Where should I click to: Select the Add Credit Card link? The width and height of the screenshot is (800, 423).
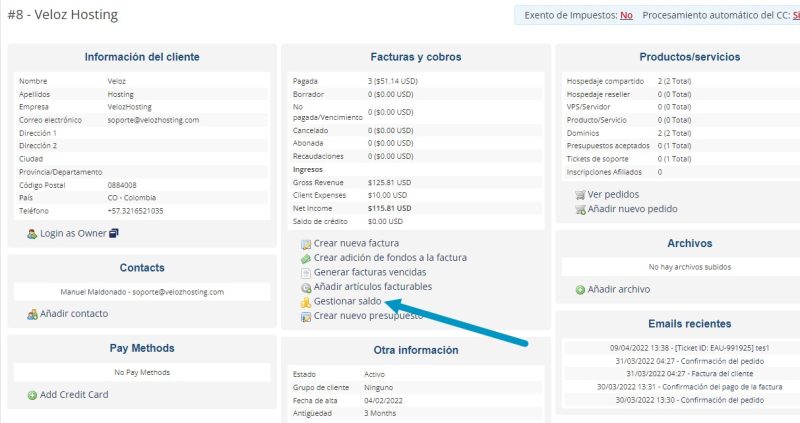(74, 394)
